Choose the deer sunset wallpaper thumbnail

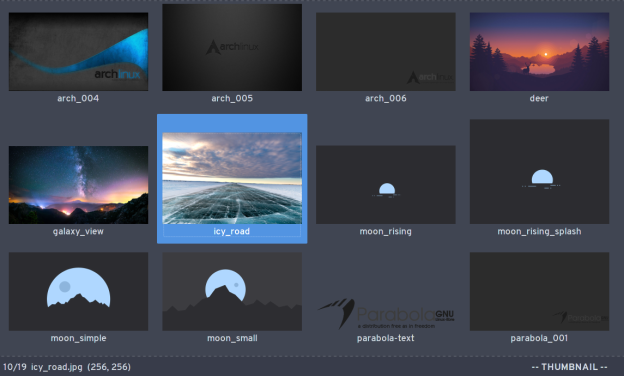click(x=539, y=51)
